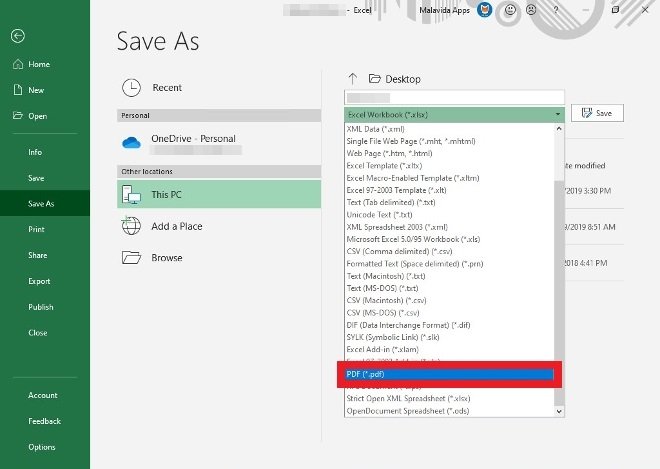Click the back arrow icon
This screenshot has width=660, height=469.
click(18, 36)
